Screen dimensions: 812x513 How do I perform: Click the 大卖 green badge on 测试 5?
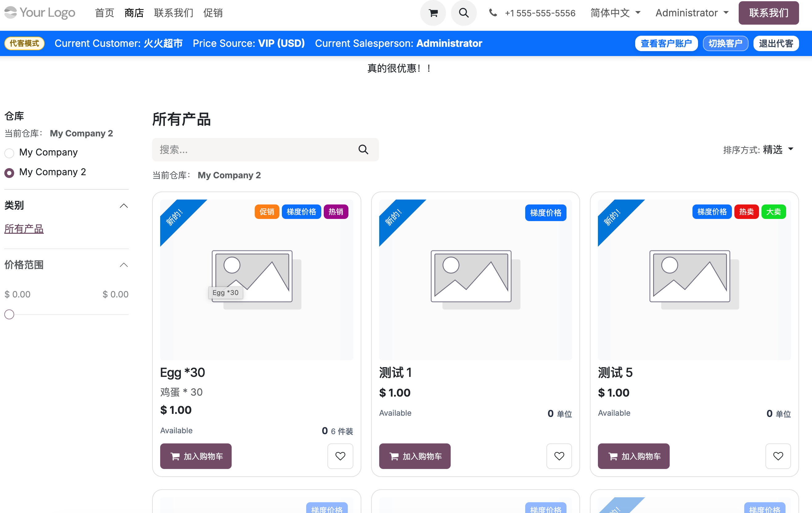coord(773,212)
